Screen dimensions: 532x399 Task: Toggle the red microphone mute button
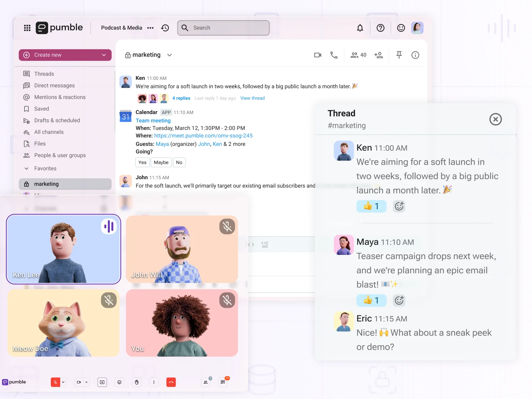tap(55, 382)
